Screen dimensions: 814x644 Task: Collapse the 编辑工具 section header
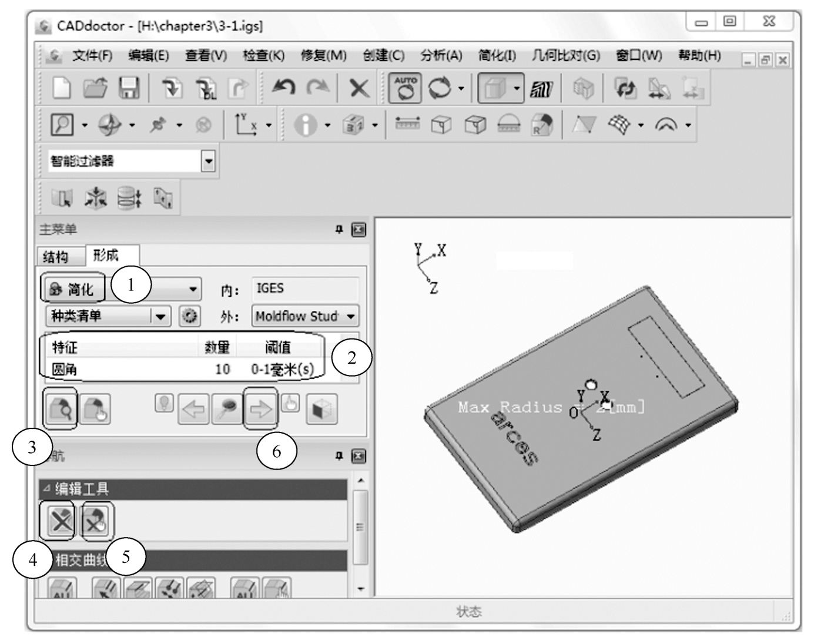(47, 489)
